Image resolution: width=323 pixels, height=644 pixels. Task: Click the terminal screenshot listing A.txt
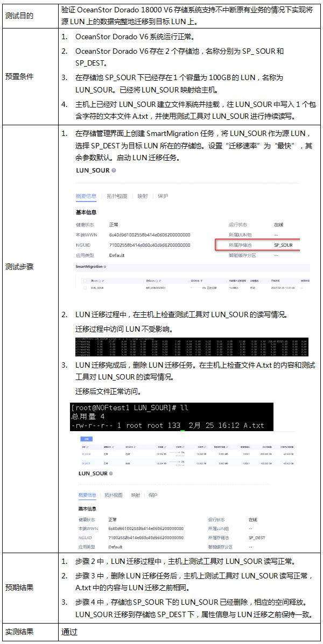coord(172,417)
